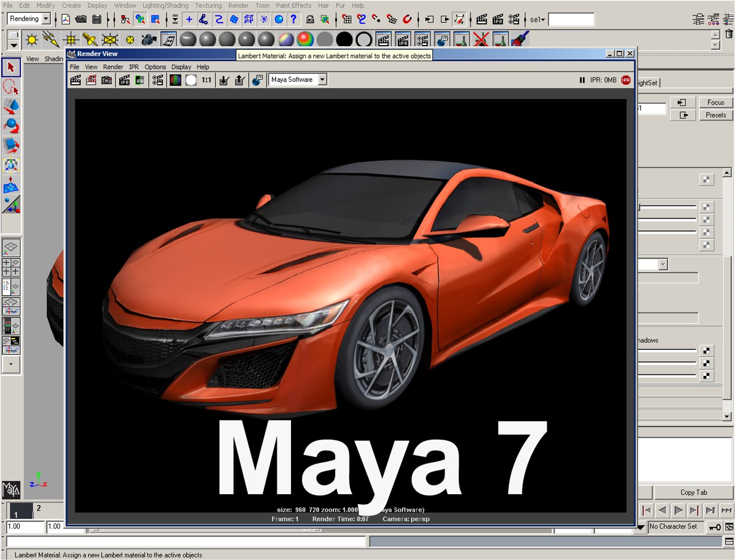Click the Presets button

(x=716, y=115)
